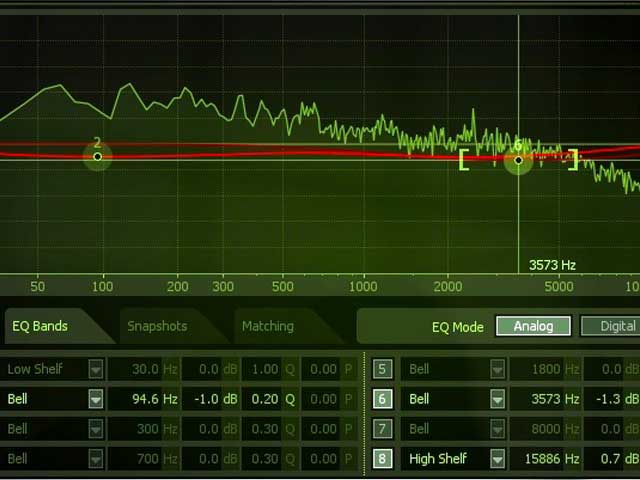Click the right bandwidth bracket of node 6

tap(574, 160)
